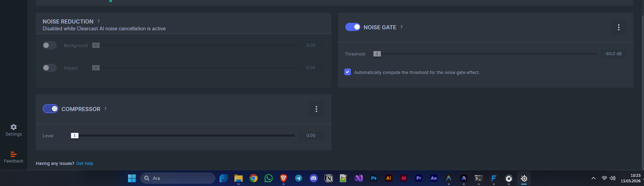Screen dimensions: 644x186
Task: Click the Background value field 0.00
Action: (x=311, y=45)
